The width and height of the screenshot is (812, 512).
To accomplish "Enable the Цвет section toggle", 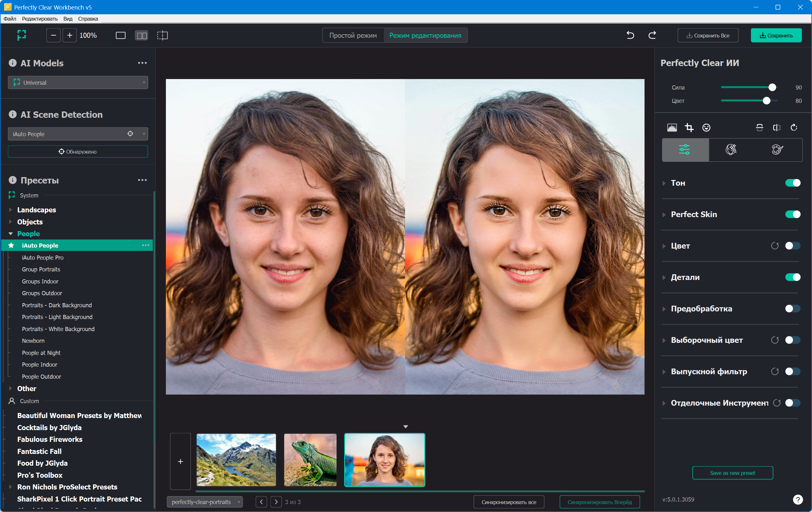I will click(792, 246).
